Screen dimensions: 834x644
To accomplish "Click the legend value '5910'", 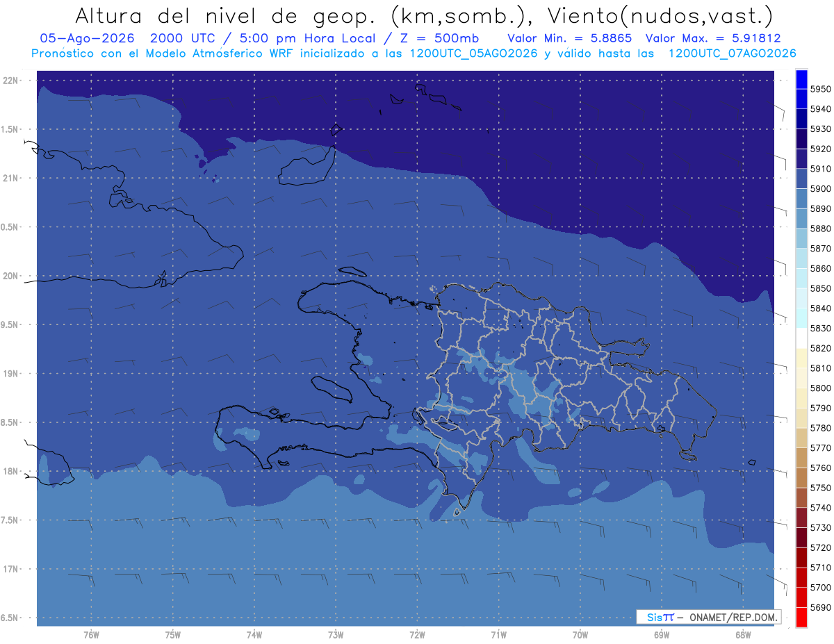I will tap(820, 169).
